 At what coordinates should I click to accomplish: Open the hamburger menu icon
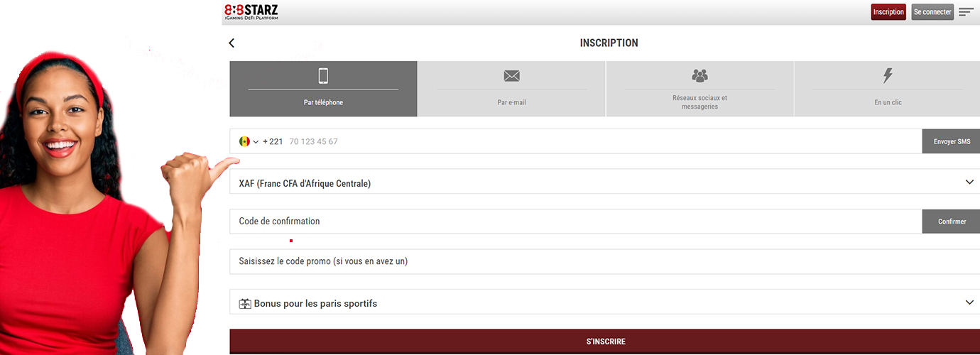pyautogui.click(x=966, y=12)
